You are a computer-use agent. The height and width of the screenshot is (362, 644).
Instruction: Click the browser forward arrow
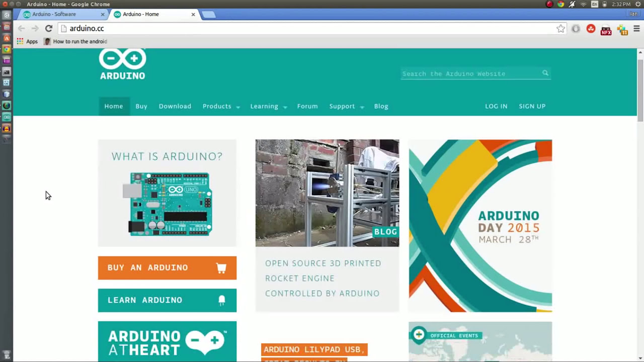point(35,29)
